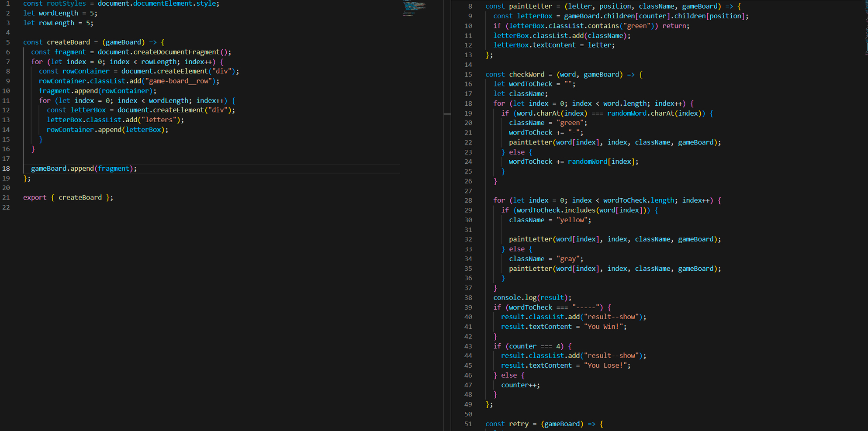Click line number 4 in the left editor
868x431 pixels.
click(x=8, y=32)
